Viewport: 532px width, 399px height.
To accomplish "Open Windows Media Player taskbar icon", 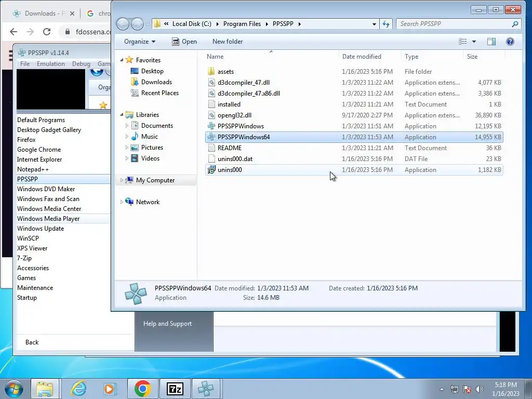I will [110, 389].
